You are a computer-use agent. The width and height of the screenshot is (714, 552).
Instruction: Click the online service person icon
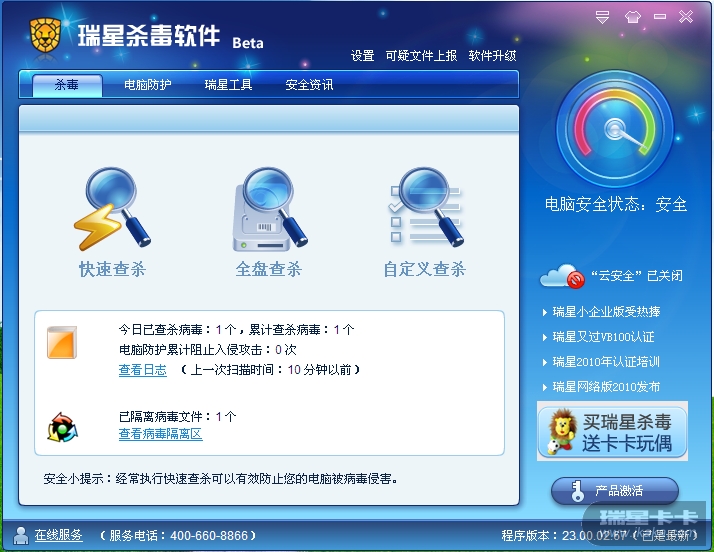20,535
